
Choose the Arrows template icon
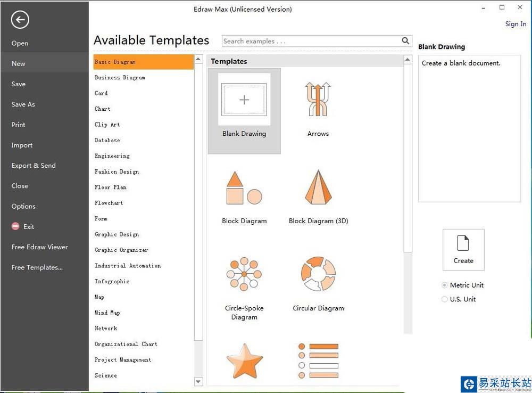tap(318, 99)
